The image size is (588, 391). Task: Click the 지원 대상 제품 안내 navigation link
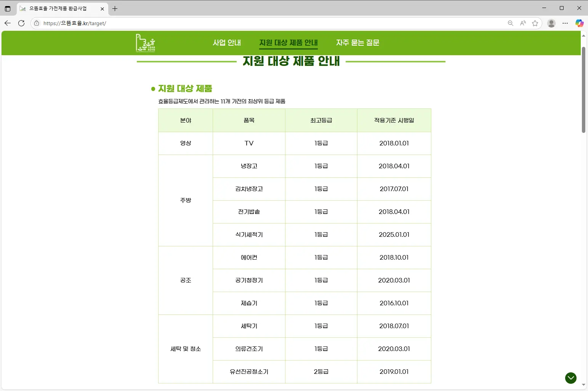pyautogui.click(x=288, y=43)
